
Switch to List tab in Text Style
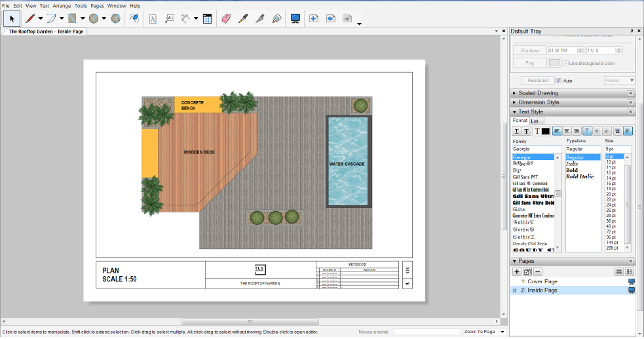(535, 121)
